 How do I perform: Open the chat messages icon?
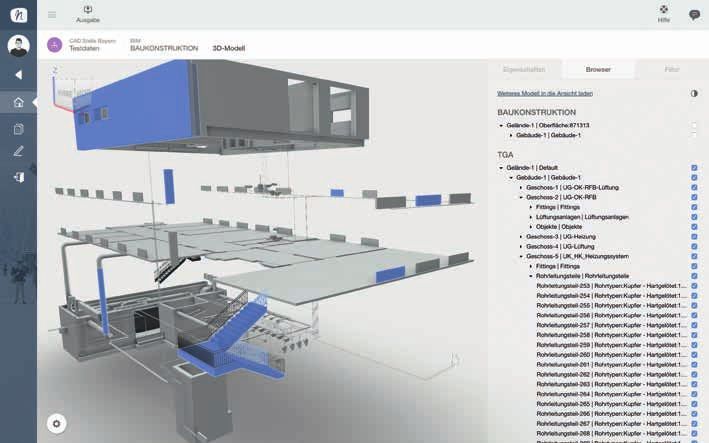[694, 15]
